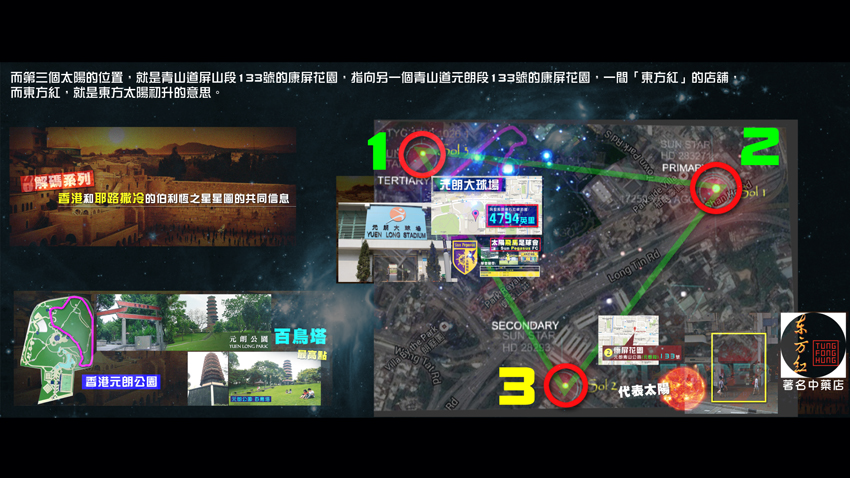Image resolution: width=850 pixels, height=478 pixels.
Task: Click the 著名中藥店 caption
Action: point(813,385)
